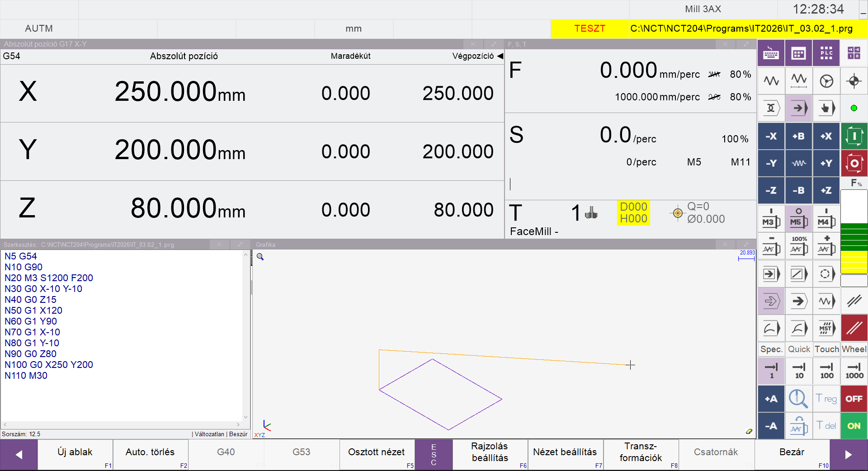
Task: Click the tool inspection magnifier icon
Action: click(799, 399)
